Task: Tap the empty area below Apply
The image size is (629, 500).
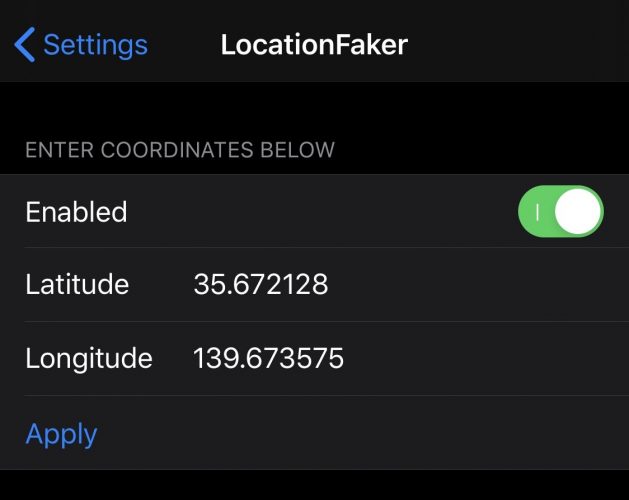Action: [x=314, y=485]
